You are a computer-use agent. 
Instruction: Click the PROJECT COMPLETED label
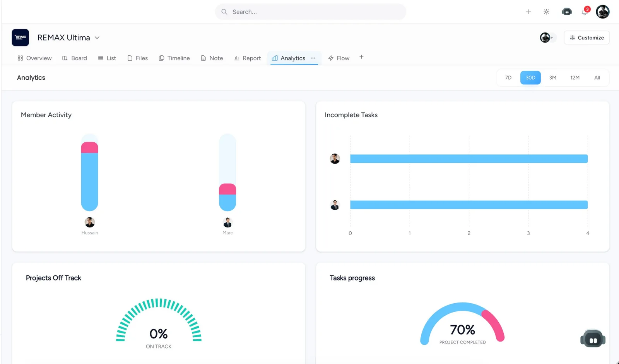463,342
